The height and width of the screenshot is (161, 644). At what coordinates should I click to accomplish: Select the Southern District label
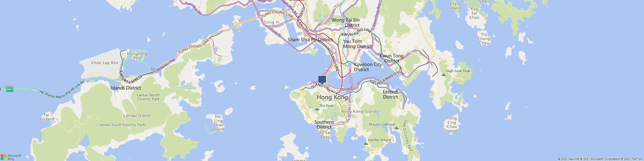pyautogui.click(x=324, y=124)
